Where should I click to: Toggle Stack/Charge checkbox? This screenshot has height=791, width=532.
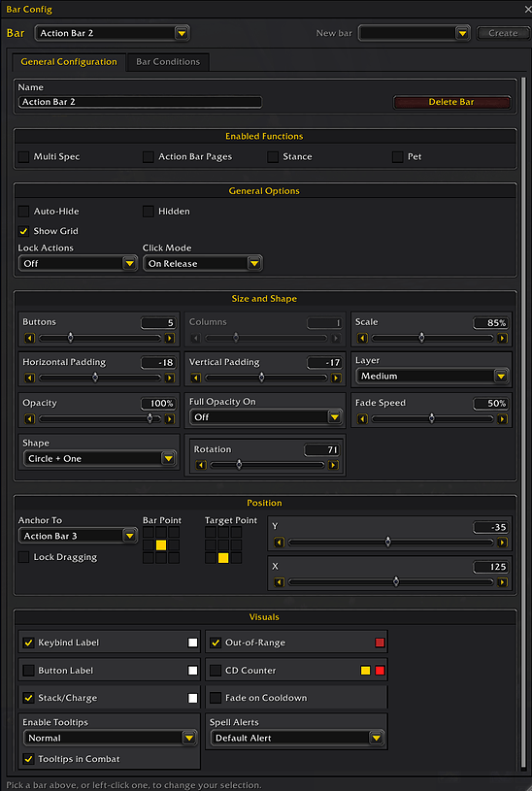pos(29,698)
